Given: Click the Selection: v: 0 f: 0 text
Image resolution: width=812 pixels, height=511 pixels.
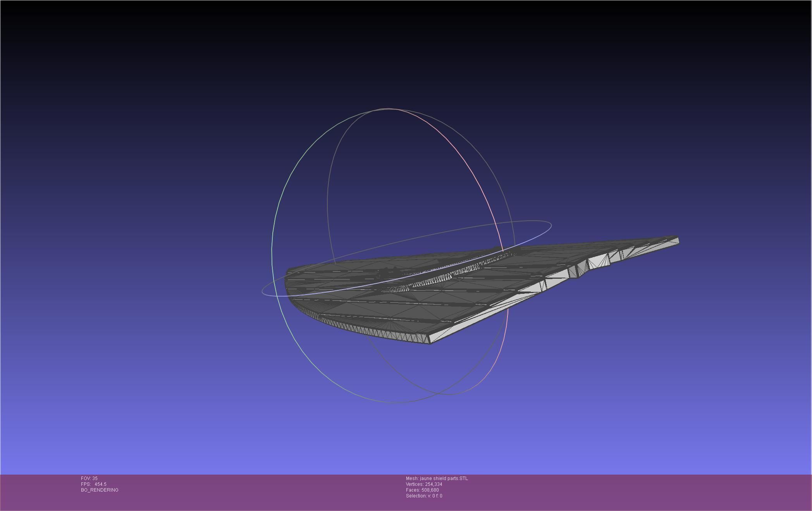Looking at the screenshot, I should pos(424,496).
